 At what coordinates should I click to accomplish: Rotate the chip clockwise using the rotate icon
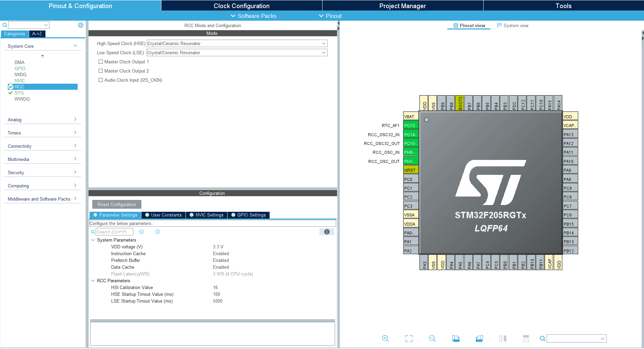pos(456,338)
